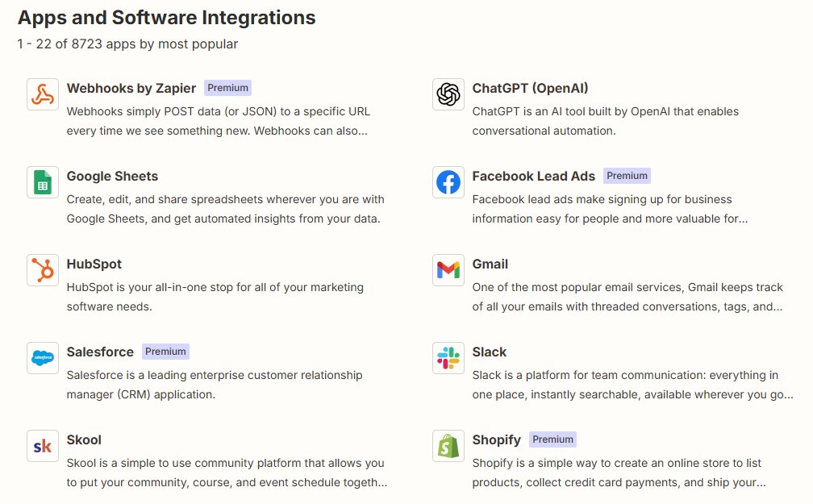The height and width of the screenshot is (504, 813).
Task: Open the HubSpot title link
Action: 94,264
